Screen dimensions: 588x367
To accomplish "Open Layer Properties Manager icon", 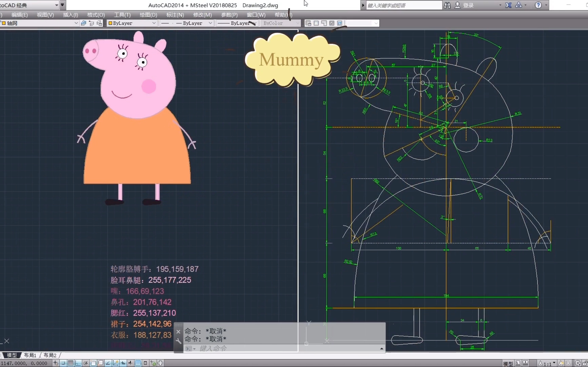I will click(x=83, y=23).
